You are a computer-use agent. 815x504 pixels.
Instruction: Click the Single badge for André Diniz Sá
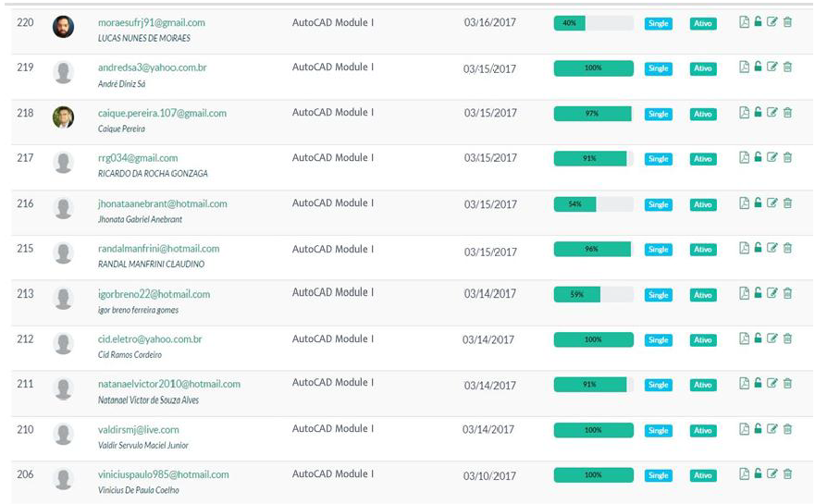(658, 68)
